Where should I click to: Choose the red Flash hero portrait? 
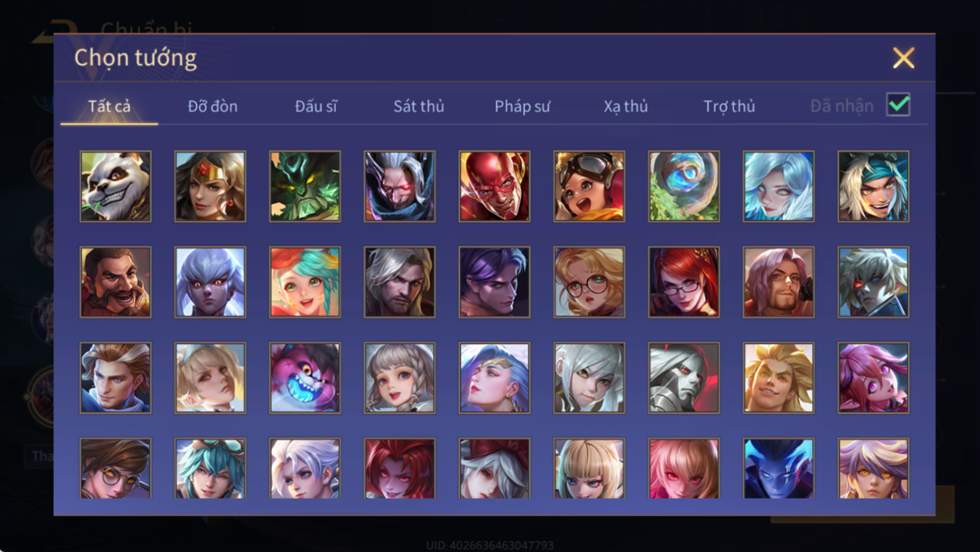[495, 186]
